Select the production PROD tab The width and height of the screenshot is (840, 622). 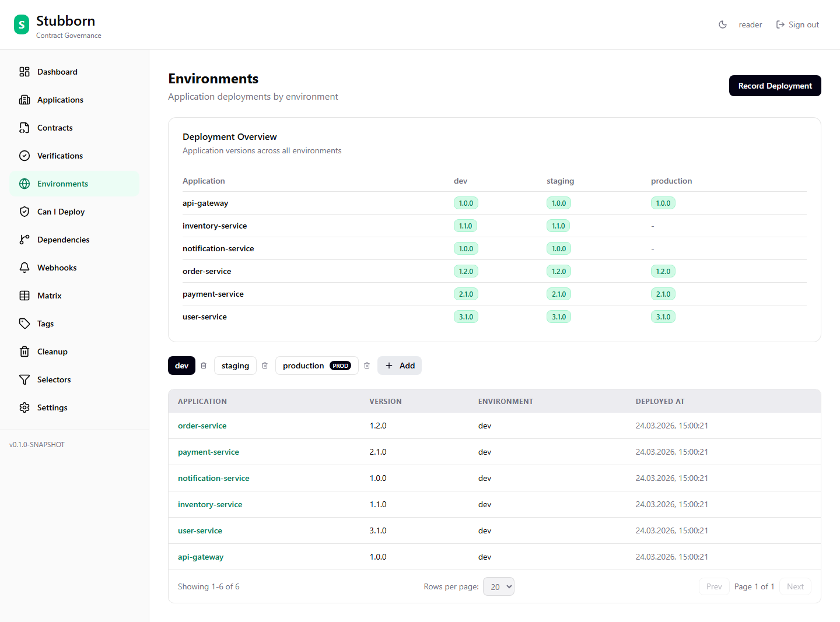[316, 366]
